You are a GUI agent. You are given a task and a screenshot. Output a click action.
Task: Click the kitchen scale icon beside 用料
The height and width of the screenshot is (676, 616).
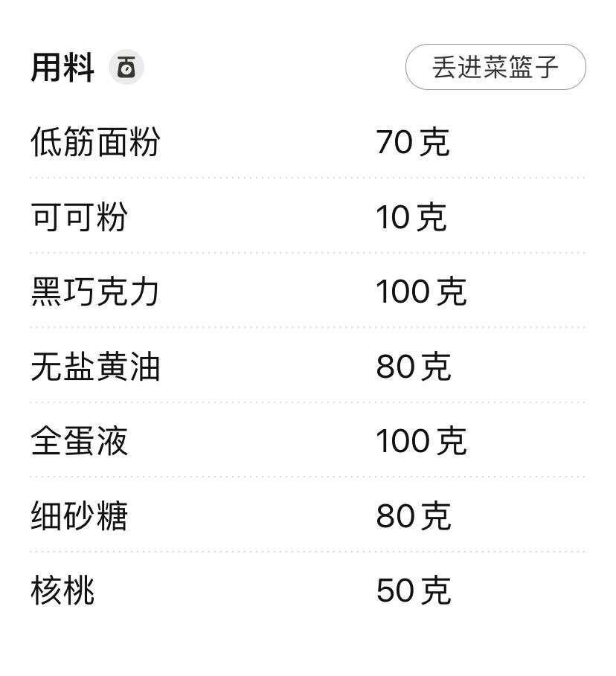point(126,65)
